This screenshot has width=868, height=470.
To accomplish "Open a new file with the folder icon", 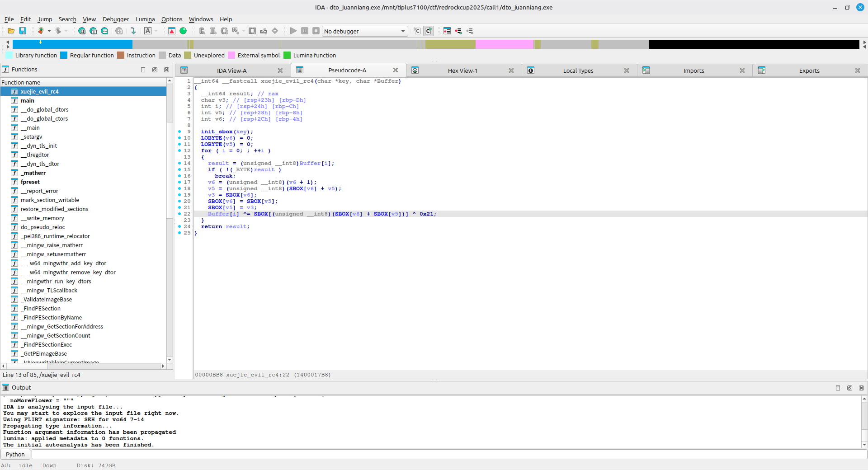I will coord(11,31).
